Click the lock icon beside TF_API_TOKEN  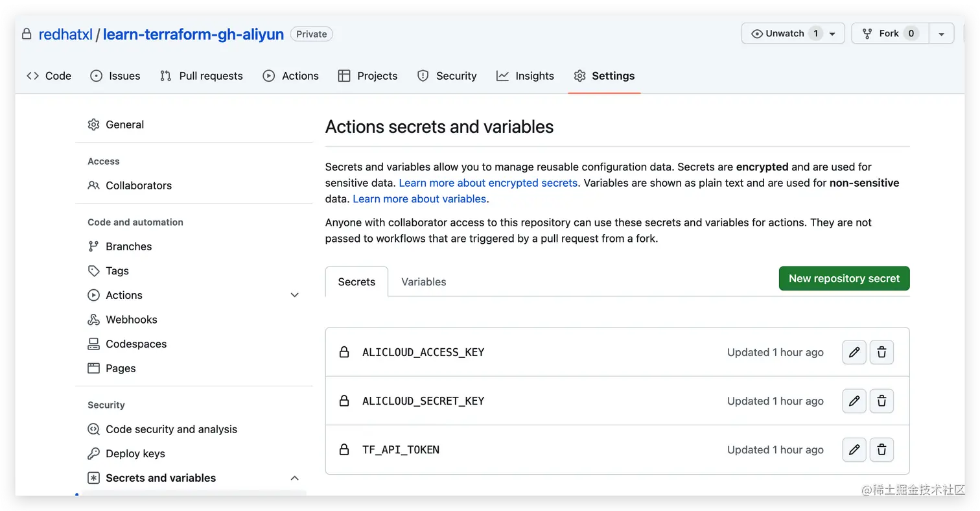click(x=344, y=449)
